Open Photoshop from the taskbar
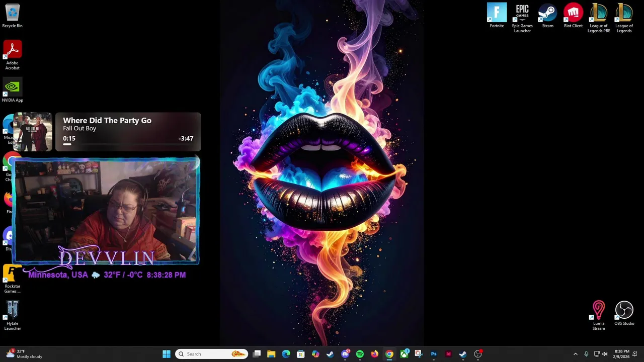 click(434, 354)
